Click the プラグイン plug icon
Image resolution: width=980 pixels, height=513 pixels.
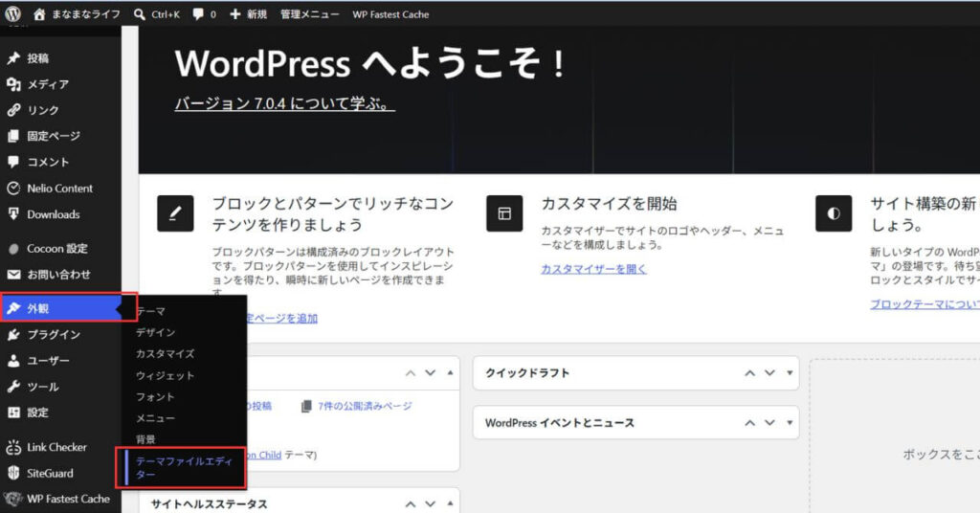pos(13,335)
